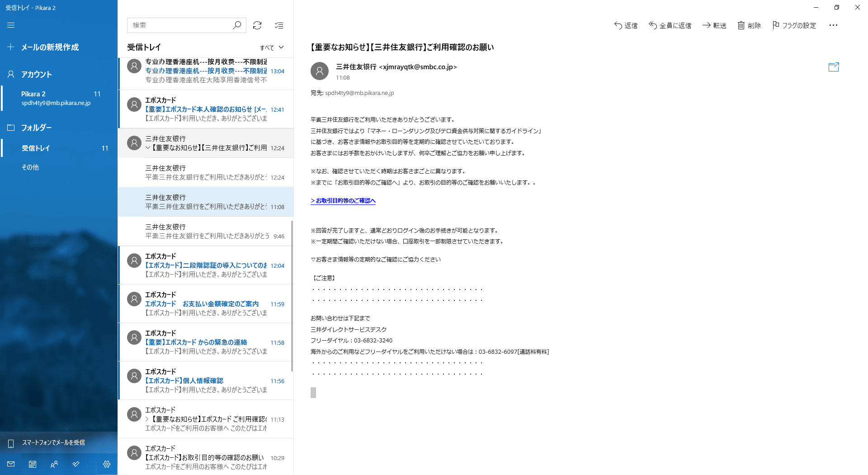
Task: Switch to Mail view icon
Action: click(11, 464)
